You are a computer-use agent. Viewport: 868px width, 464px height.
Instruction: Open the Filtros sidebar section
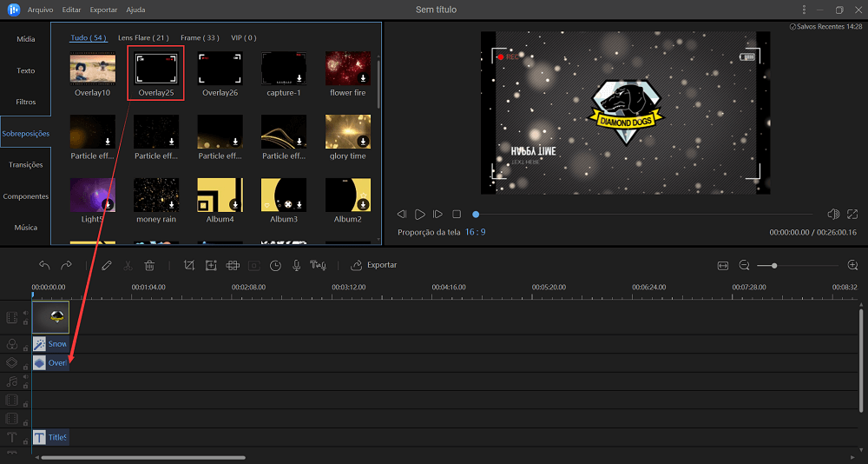click(x=25, y=102)
